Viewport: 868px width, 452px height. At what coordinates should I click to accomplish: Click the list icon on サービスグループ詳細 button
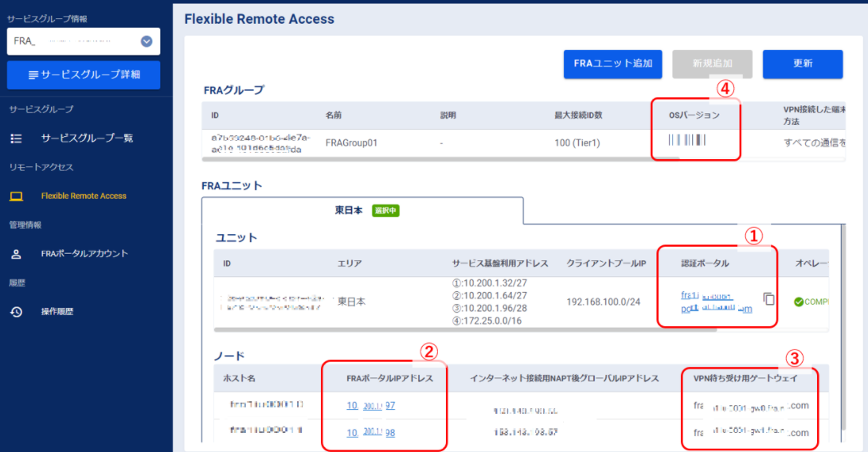pos(33,75)
